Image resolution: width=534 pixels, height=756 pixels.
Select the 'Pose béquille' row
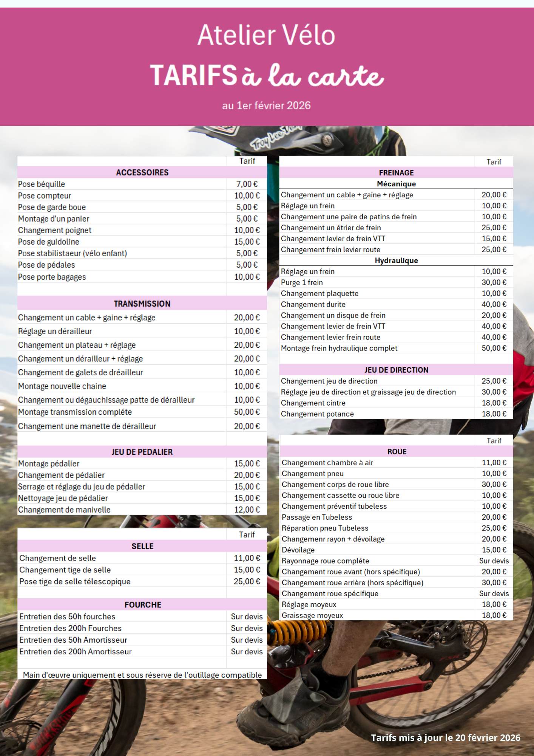pos(42,184)
